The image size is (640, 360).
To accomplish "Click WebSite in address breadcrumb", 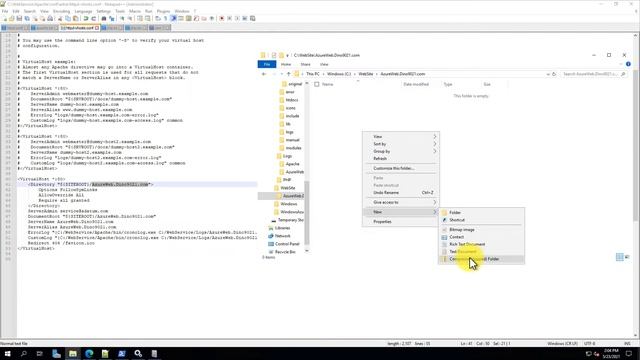I will coord(366,74).
